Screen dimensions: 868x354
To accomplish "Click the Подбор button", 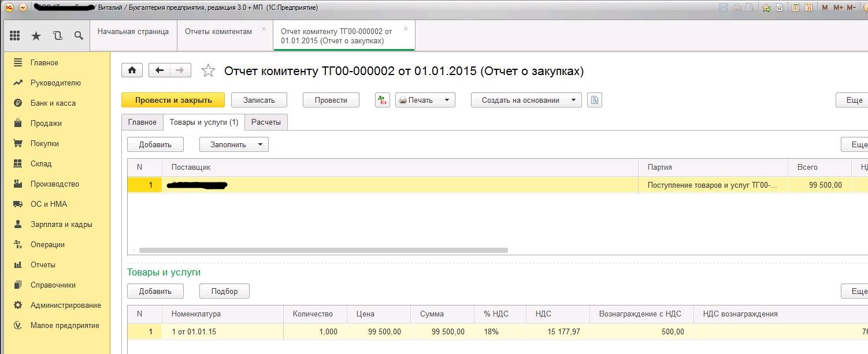I will coord(224,291).
